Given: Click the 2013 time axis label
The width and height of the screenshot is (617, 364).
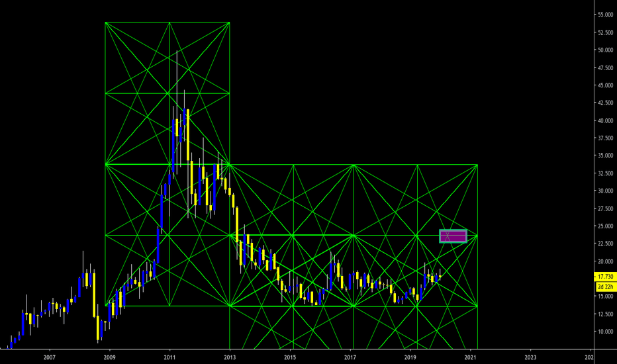Looking at the screenshot, I should (230, 357).
